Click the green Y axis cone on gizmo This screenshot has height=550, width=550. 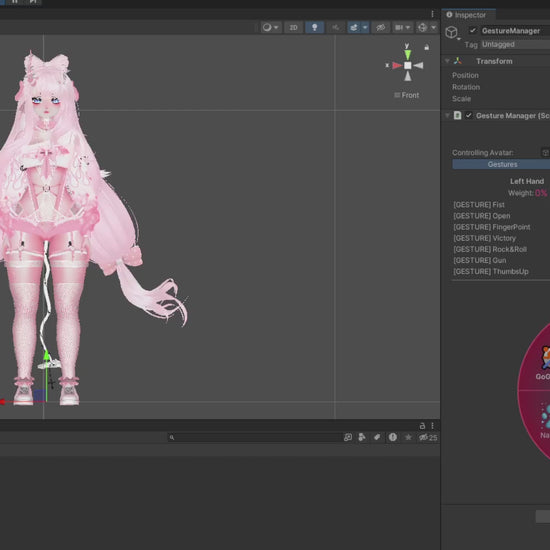click(x=407, y=55)
